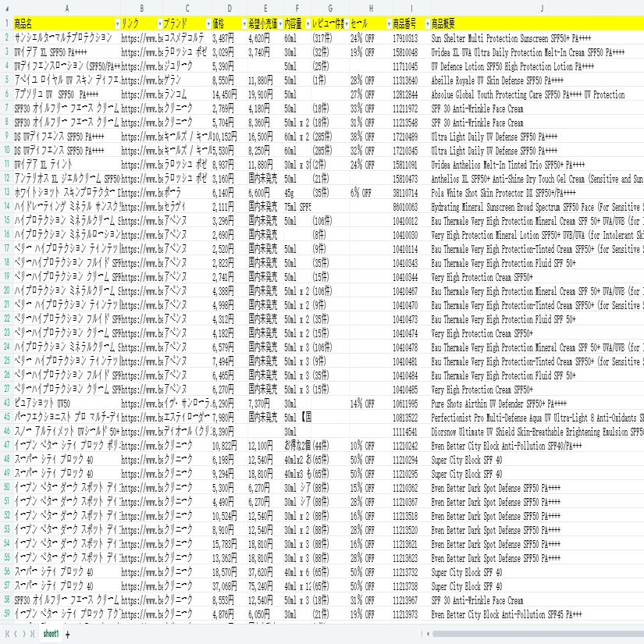Select column A header
The width and height of the screenshot is (644, 644).
[67, 9]
